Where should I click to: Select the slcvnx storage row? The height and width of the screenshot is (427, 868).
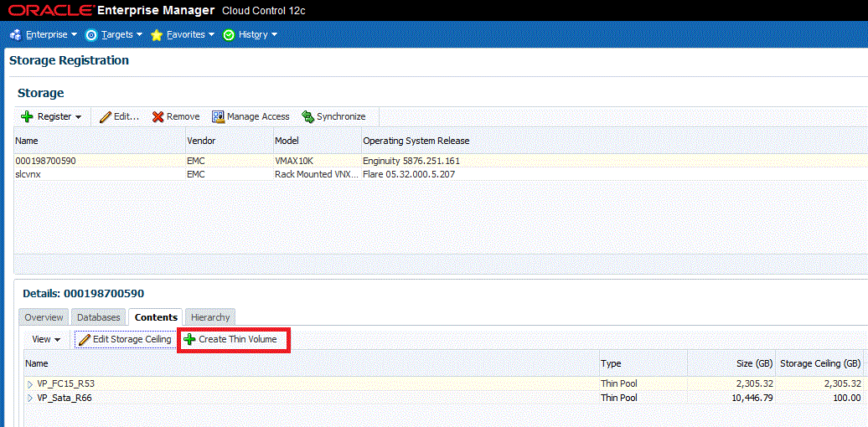441,173
